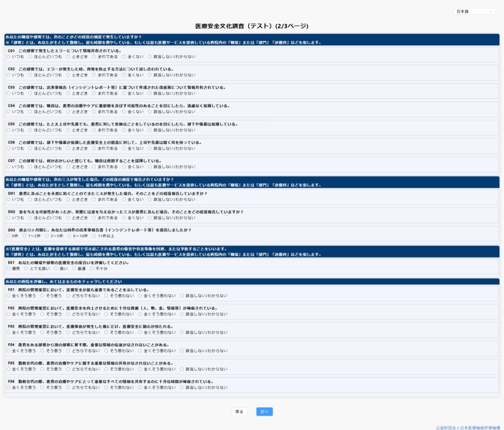
Task: Select いつも for question C01
Action: coord(8,57)
